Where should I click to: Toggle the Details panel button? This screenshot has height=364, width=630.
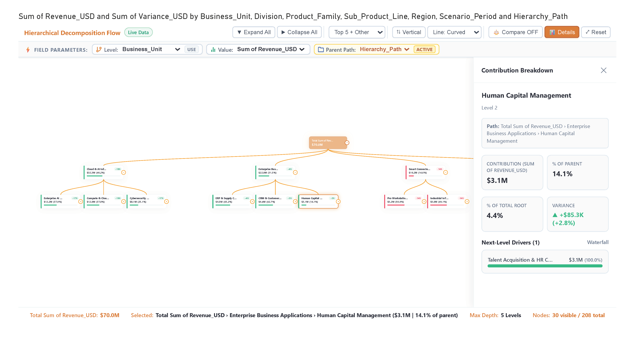562,32
